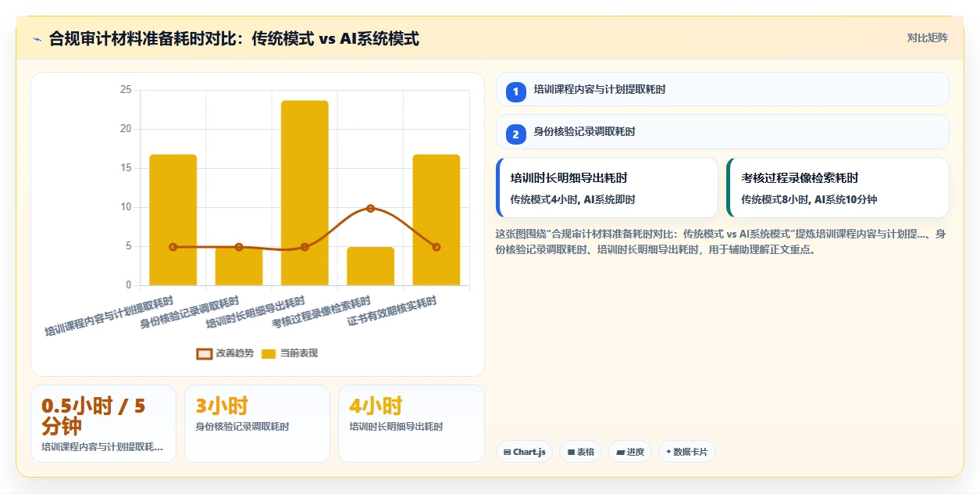Screen dimensions: 980x494
Task: Click the 当前表现 yellow legend swatch
Action: pyautogui.click(x=269, y=353)
